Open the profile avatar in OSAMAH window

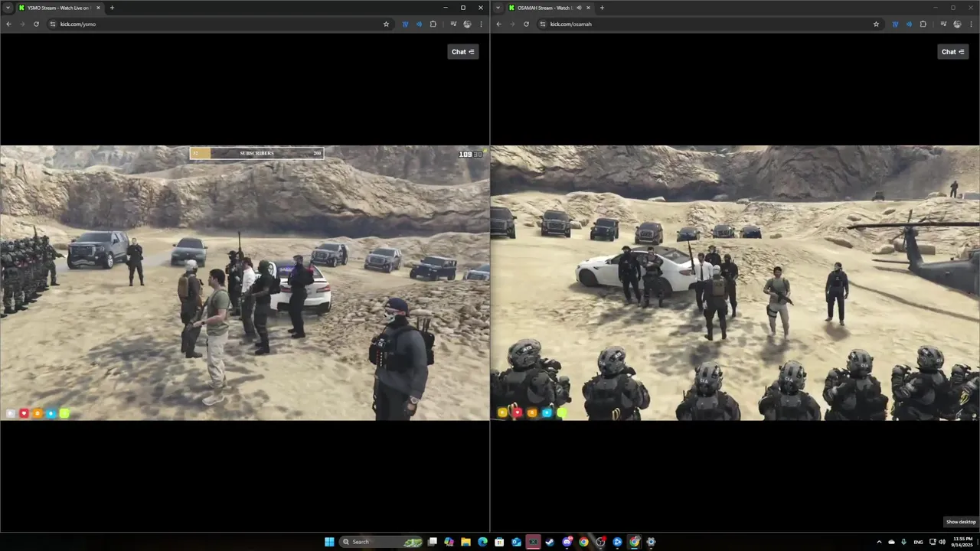[x=957, y=24]
